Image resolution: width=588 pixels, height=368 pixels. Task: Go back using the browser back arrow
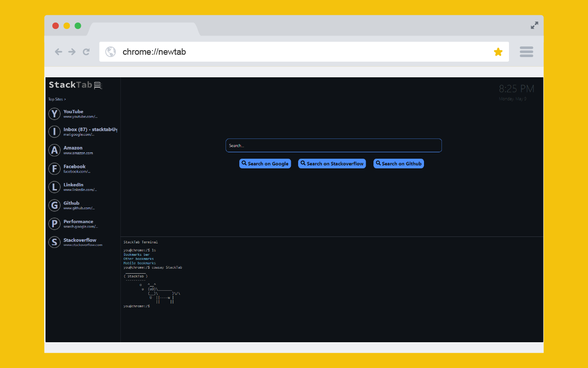(58, 52)
